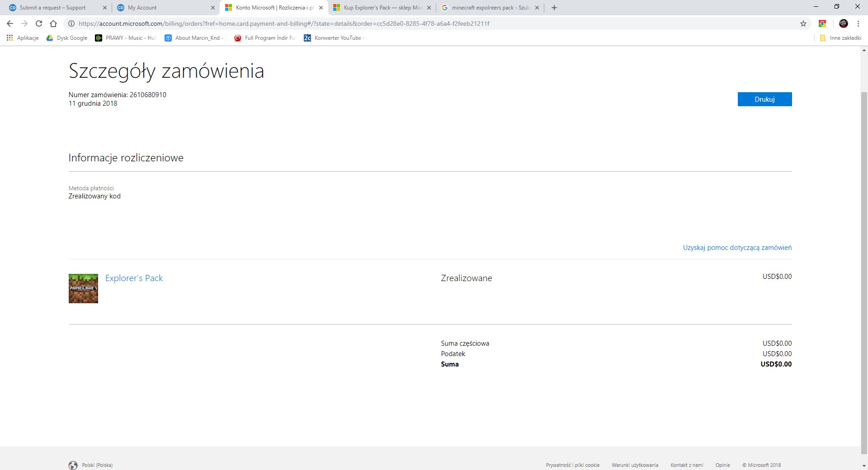Click the Minecraft product thumbnail

pos(83,288)
